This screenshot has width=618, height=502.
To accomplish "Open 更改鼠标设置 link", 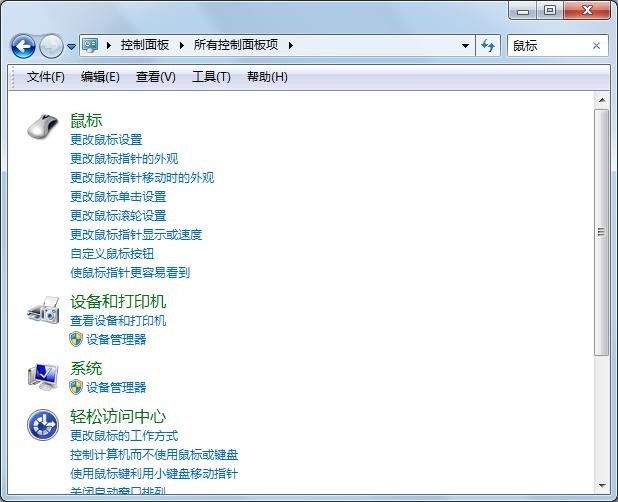I will point(106,139).
